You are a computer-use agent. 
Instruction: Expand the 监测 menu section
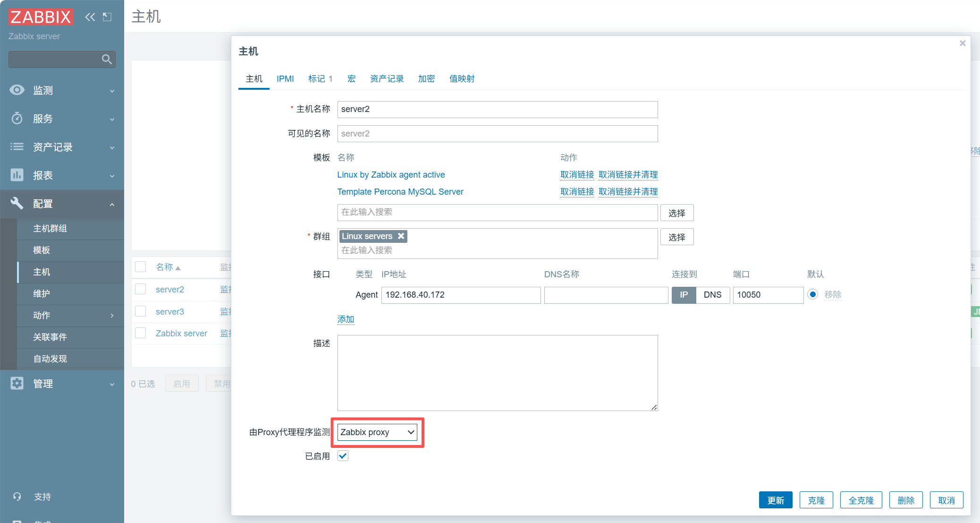click(x=112, y=91)
